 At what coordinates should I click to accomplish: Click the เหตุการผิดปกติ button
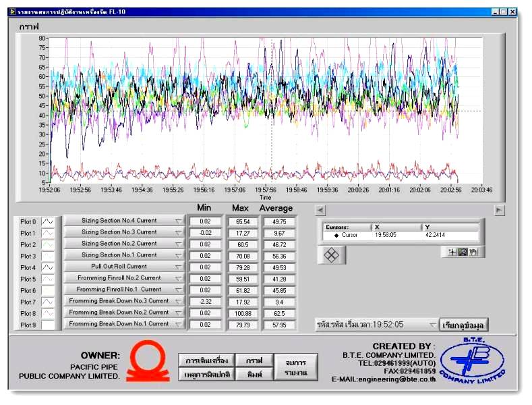206,375
